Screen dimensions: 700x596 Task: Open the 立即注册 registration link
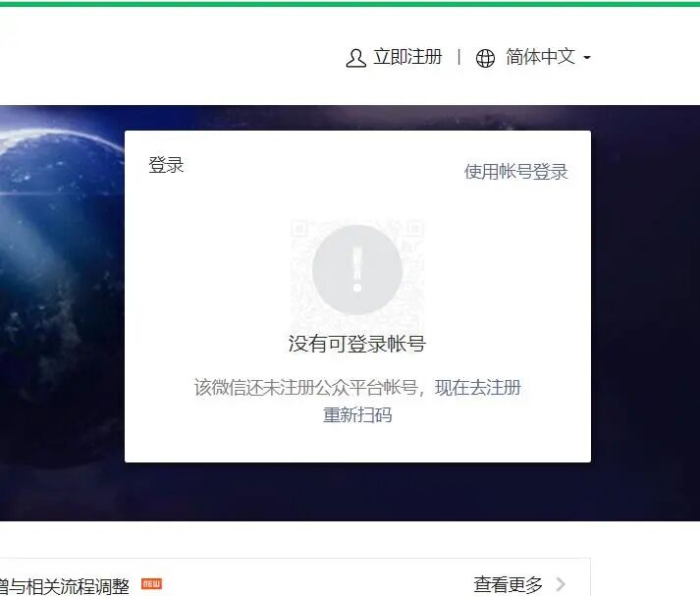point(407,57)
